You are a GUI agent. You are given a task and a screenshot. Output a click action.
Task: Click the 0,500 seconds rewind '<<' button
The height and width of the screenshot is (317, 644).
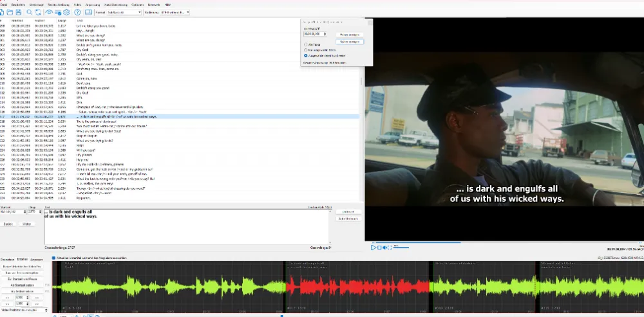click(7, 298)
